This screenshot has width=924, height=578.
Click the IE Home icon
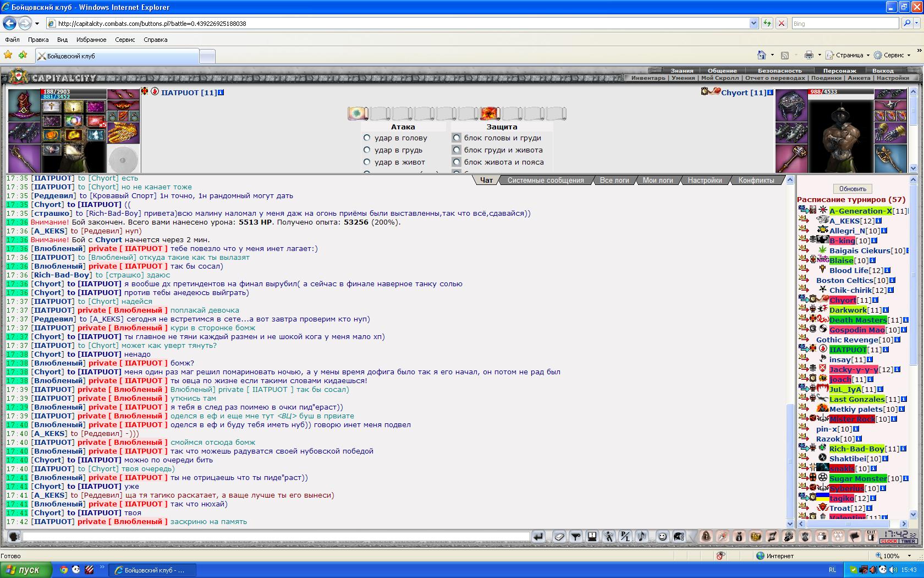(x=762, y=55)
